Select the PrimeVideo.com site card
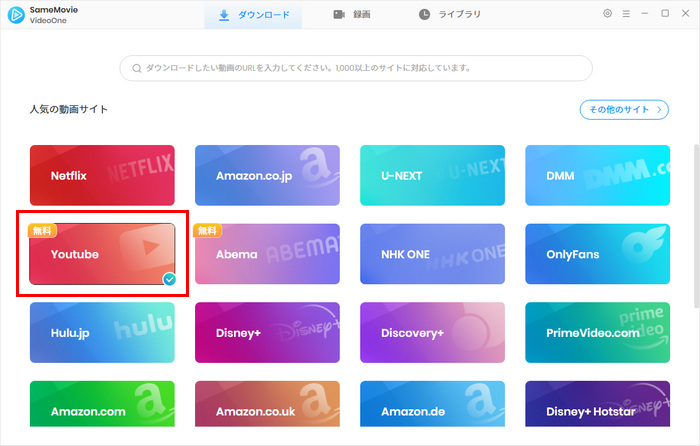This screenshot has width=700, height=446. click(598, 333)
